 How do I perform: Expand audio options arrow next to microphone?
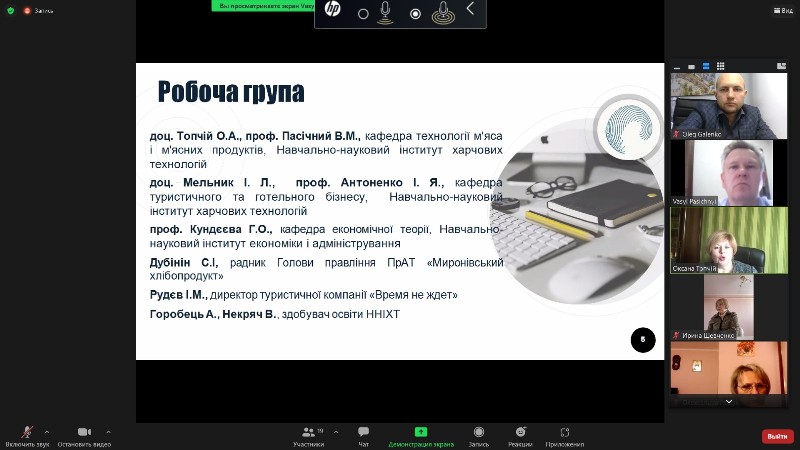tap(47, 432)
